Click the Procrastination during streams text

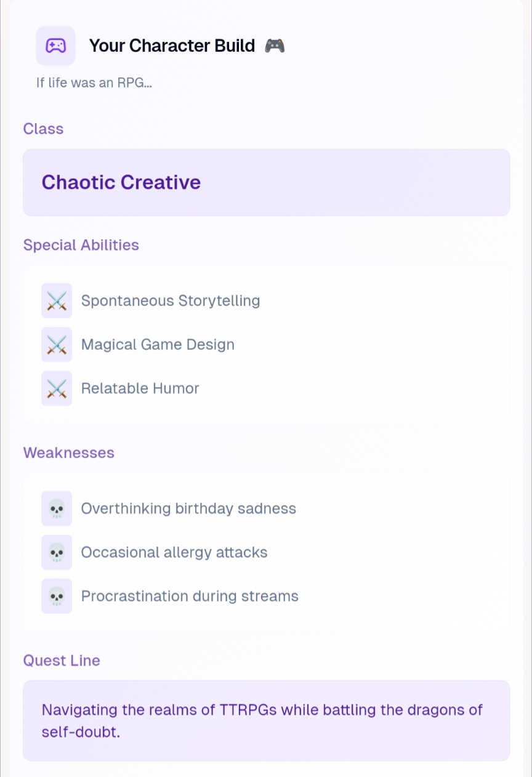coord(190,596)
